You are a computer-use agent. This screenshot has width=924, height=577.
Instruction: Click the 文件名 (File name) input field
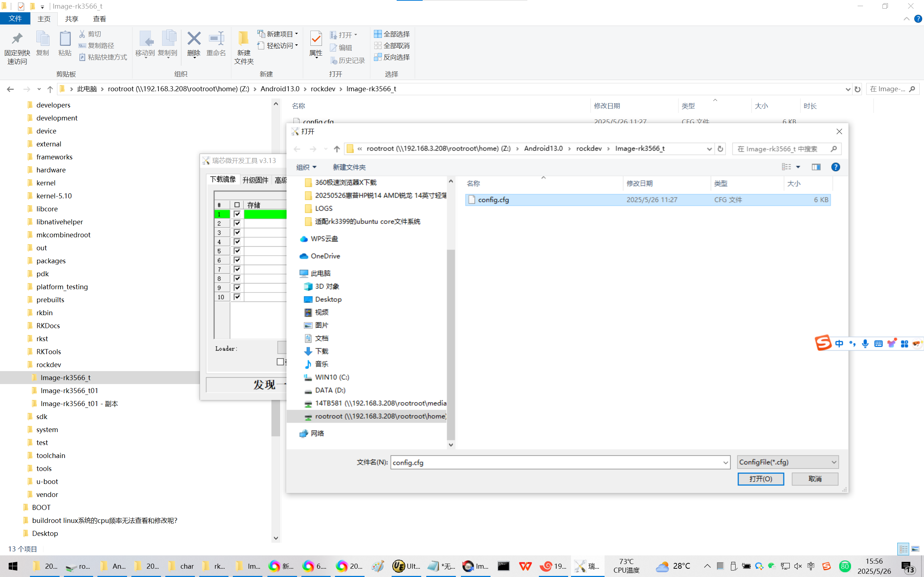(x=555, y=463)
